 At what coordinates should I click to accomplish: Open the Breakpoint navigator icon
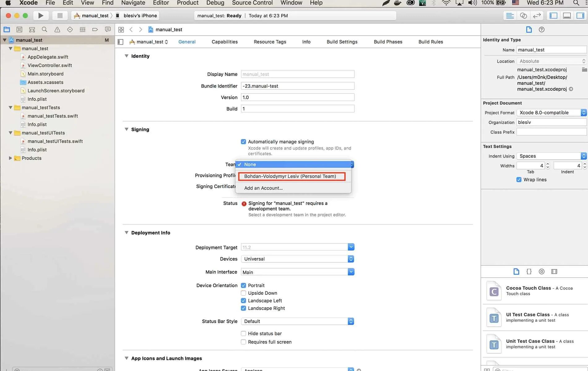(x=95, y=29)
